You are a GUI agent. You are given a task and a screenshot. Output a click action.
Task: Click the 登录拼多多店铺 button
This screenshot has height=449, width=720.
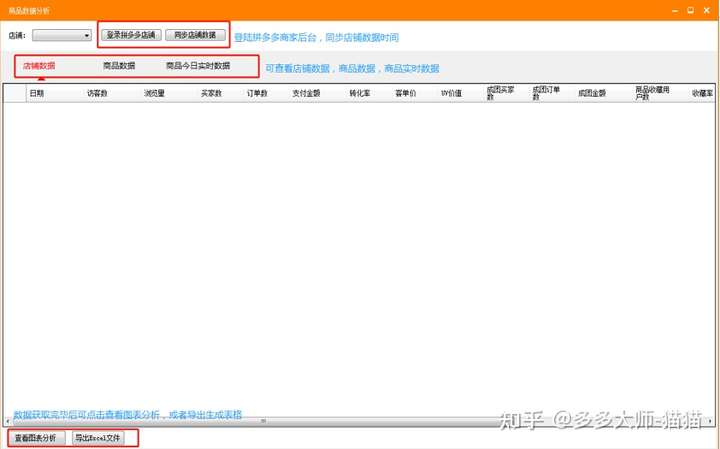tap(131, 35)
